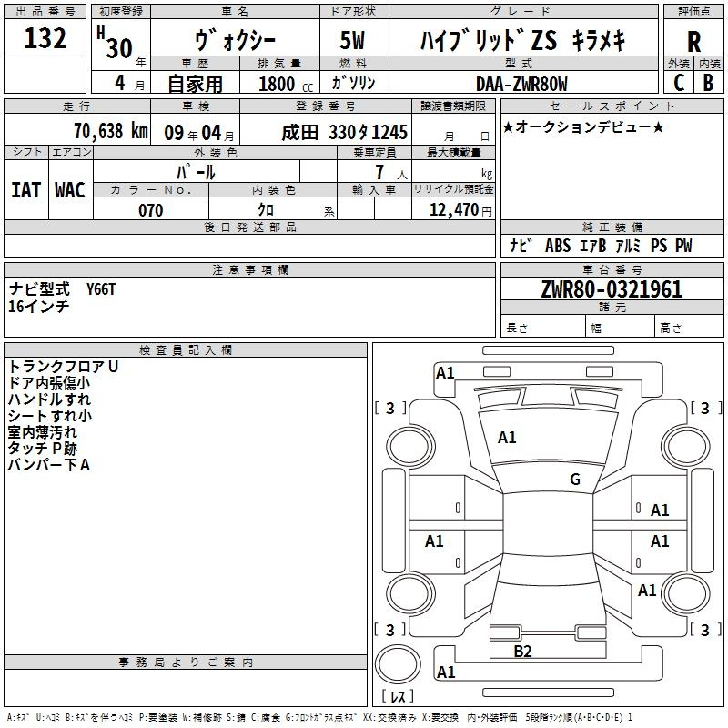Select the interior grade B cell
728x728 pixels.
click(x=708, y=82)
